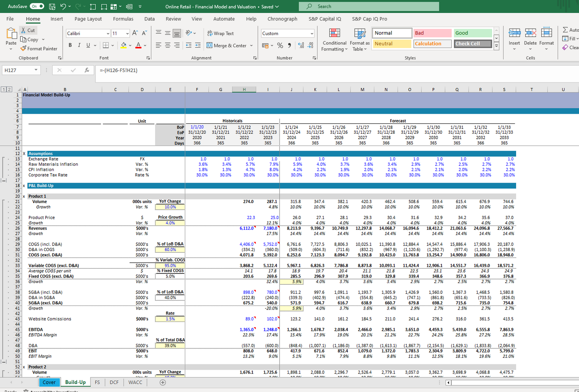Open the Formulas ribbon tab
The width and height of the screenshot is (579, 392).
pos(123,19)
